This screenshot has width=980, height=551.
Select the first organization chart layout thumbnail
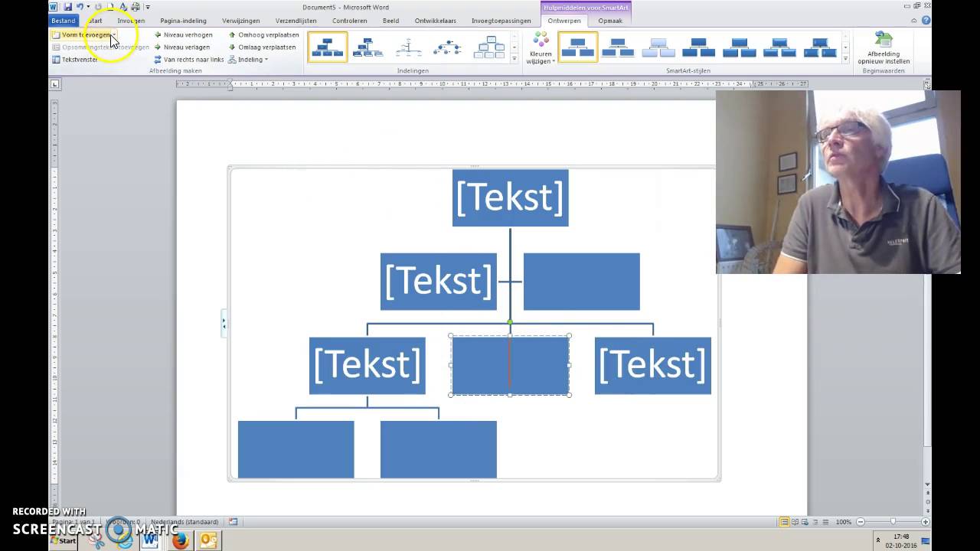point(328,47)
